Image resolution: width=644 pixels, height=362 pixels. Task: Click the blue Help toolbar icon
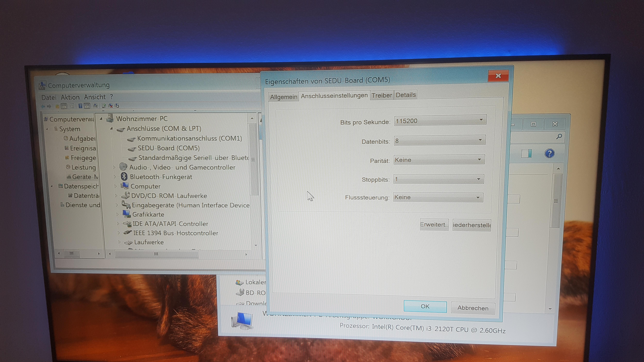pyautogui.click(x=81, y=106)
